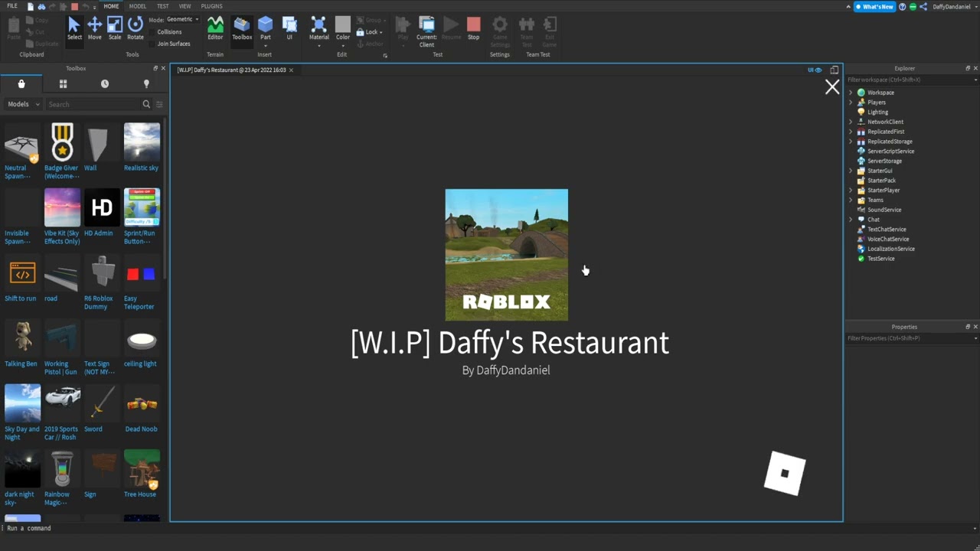This screenshot has width=980, height=551.
Task: Open the UI insert button
Action: click(x=289, y=28)
